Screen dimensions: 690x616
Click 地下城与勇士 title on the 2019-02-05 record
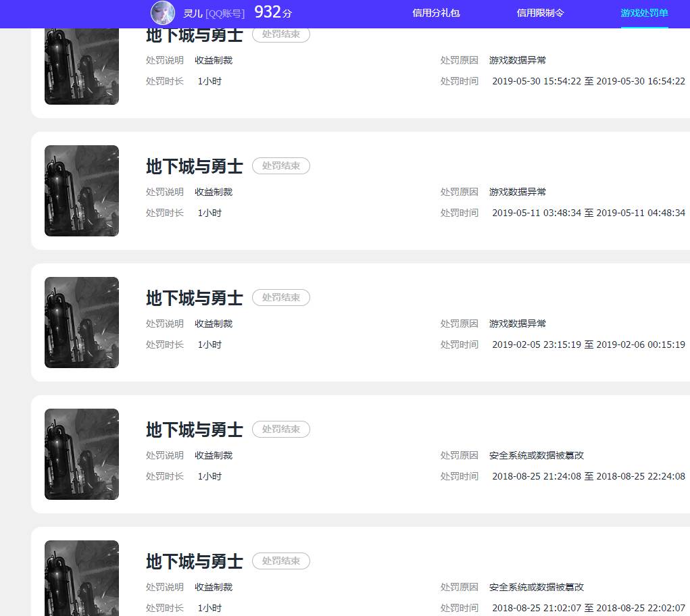tap(194, 298)
